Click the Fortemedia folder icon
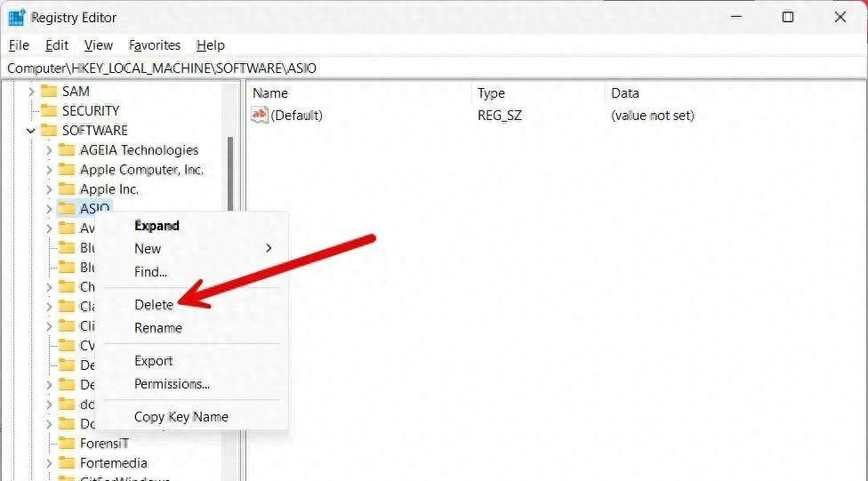Viewport: 868px width, 481px height. pyautogui.click(x=67, y=462)
